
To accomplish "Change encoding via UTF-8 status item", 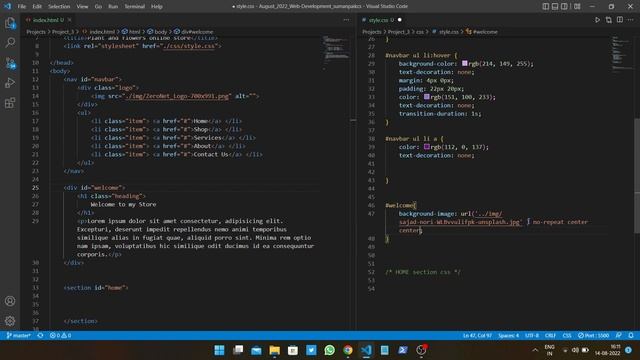I will (x=532, y=336).
